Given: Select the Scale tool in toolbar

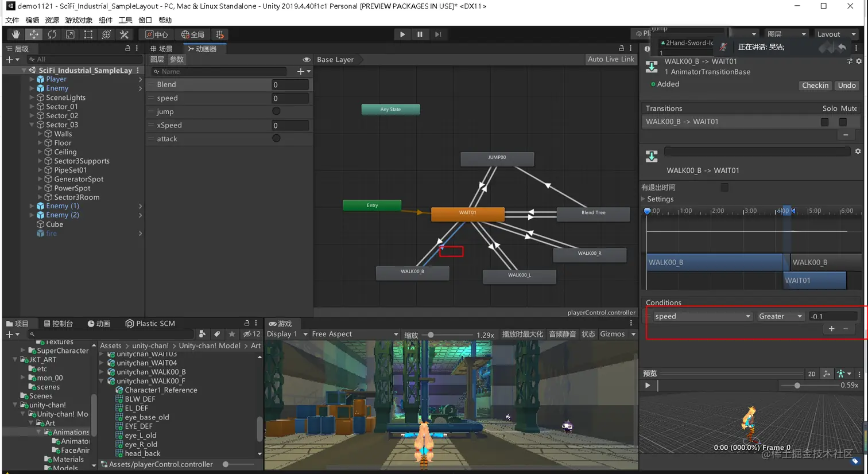Looking at the screenshot, I should click(70, 34).
